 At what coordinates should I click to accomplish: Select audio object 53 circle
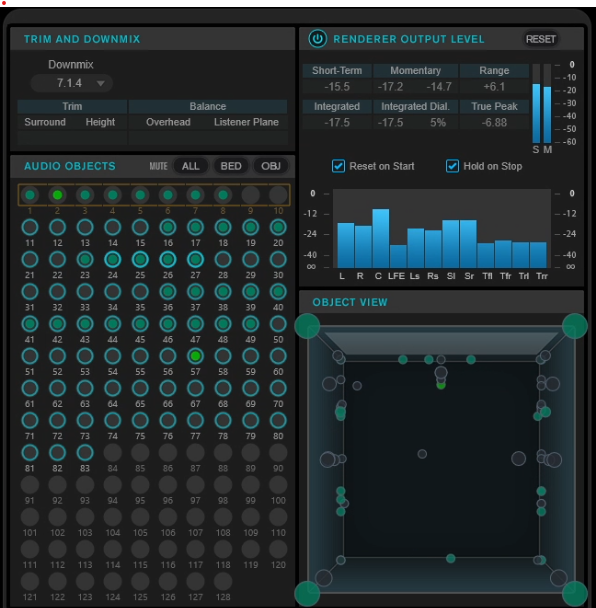85,356
